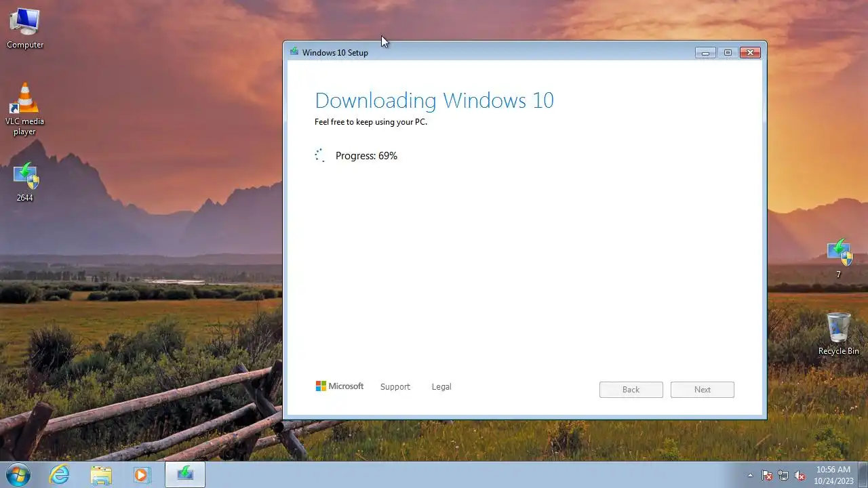The image size is (868, 488).
Task: Select the VLC media player shortcut
Action: (25, 108)
